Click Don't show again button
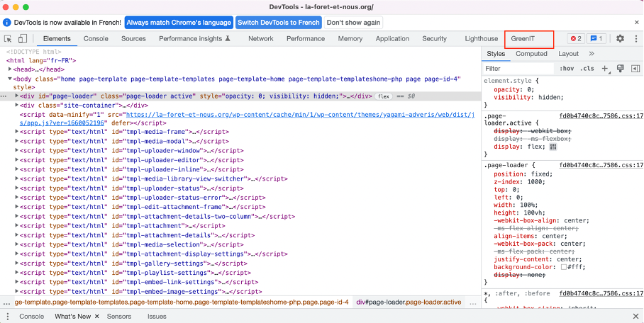This screenshot has height=323, width=644. [354, 23]
